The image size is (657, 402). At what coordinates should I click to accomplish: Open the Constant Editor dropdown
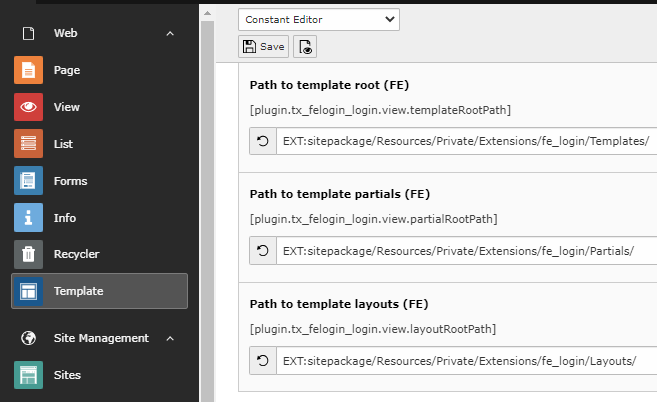318,19
